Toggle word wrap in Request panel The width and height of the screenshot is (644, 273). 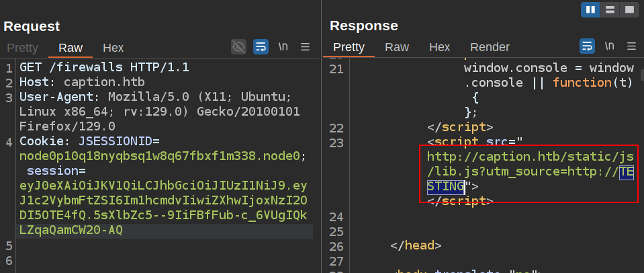coord(261,46)
